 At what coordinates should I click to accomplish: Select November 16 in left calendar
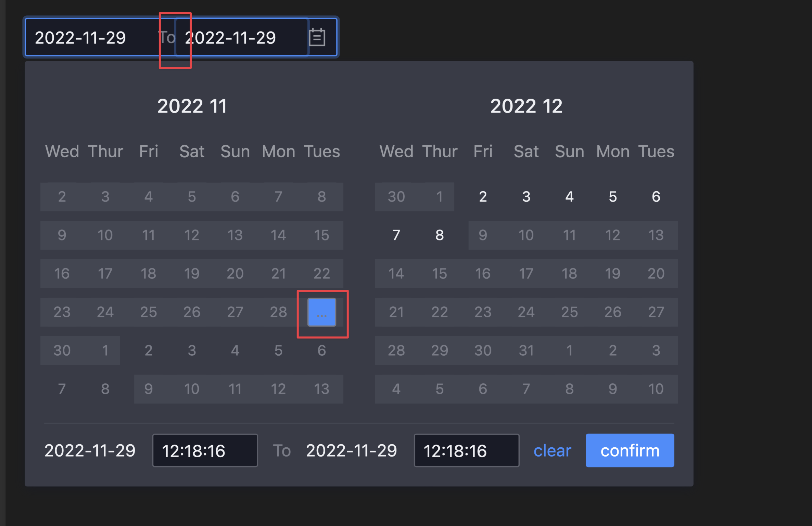coord(62,273)
